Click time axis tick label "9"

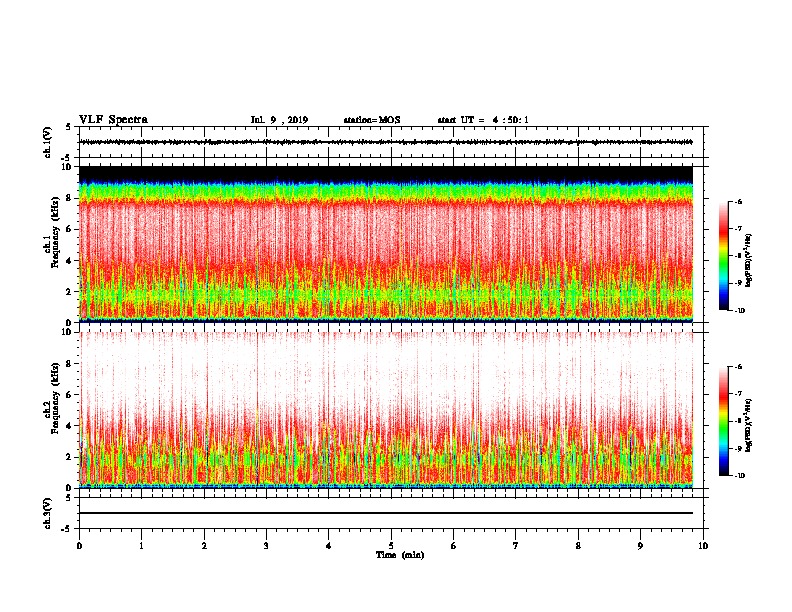tap(640, 546)
